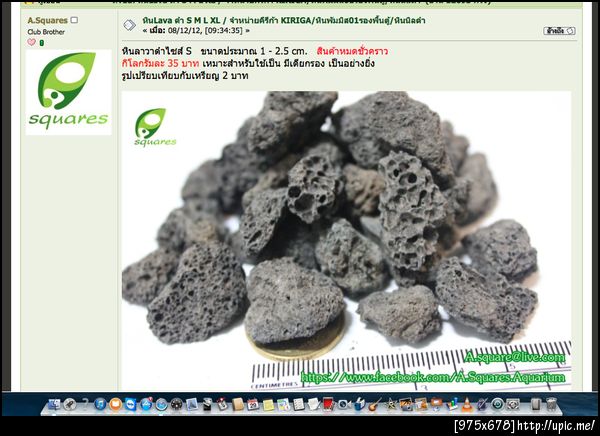Click the red สินค้าหมดชั่วคราว text
This screenshot has height=436, width=600.
tap(352, 51)
